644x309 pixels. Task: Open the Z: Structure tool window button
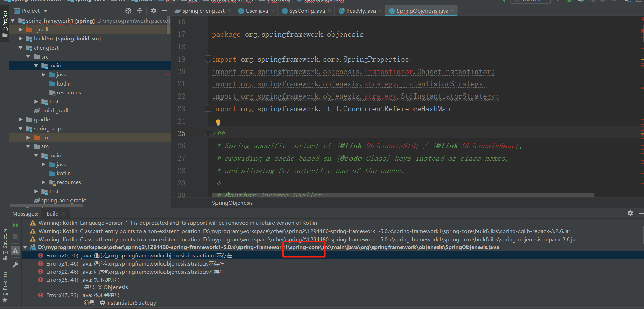coord(5,244)
